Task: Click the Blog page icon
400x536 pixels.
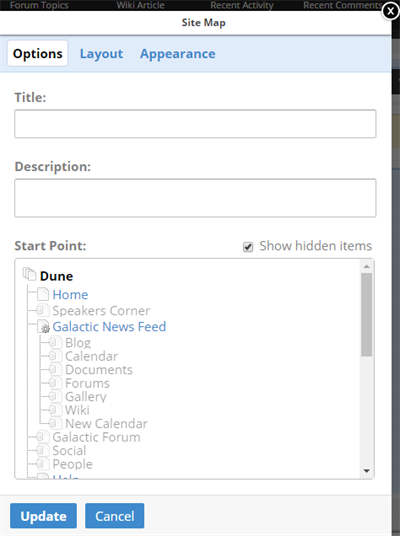Action: [x=55, y=342]
